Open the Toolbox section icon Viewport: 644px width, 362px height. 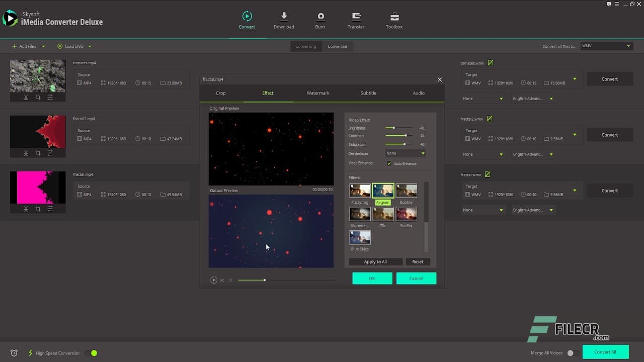(394, 17)
